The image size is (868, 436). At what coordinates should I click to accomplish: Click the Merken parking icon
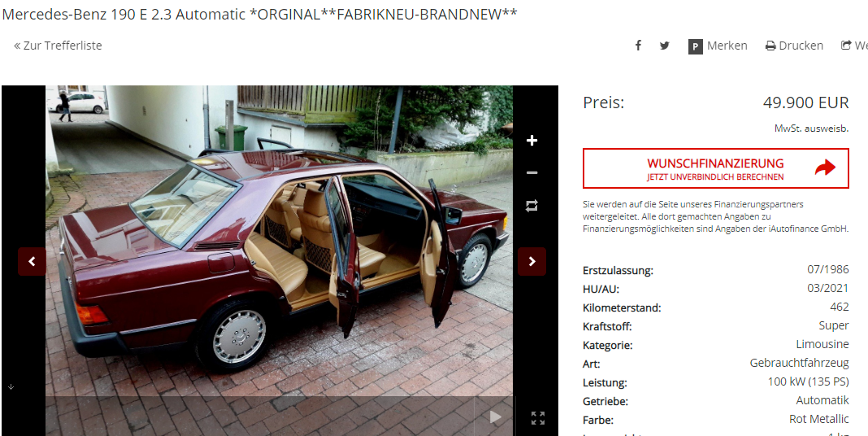pos(695,46)
